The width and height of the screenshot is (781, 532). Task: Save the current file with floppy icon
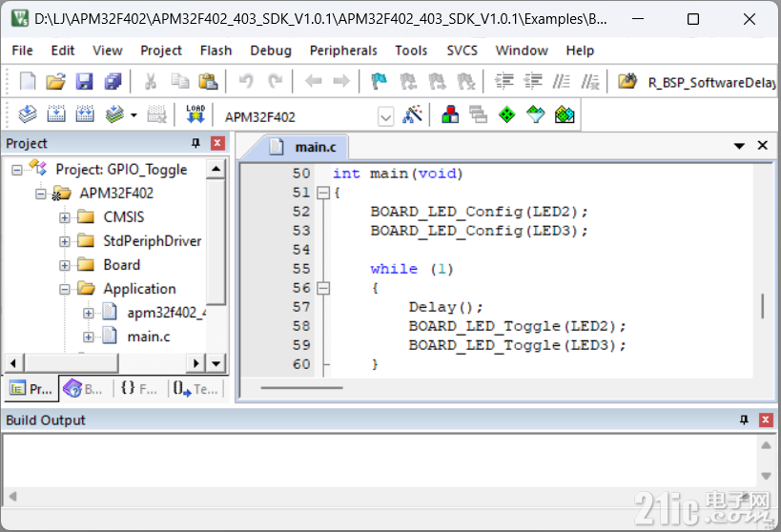(84, 81)
